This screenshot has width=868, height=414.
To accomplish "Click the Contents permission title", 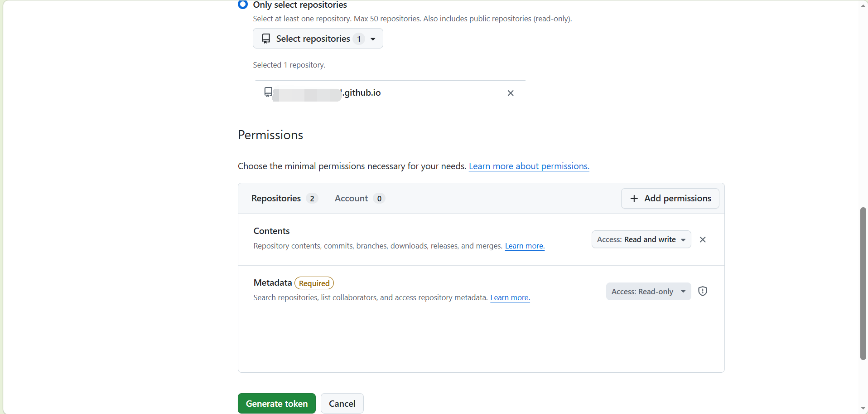I will click(271, 231).
